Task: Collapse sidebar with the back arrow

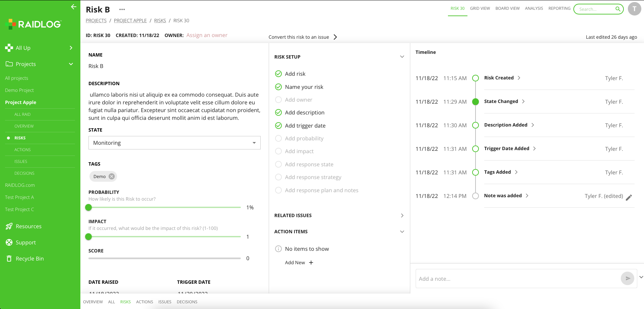Action: coord(74,7)
